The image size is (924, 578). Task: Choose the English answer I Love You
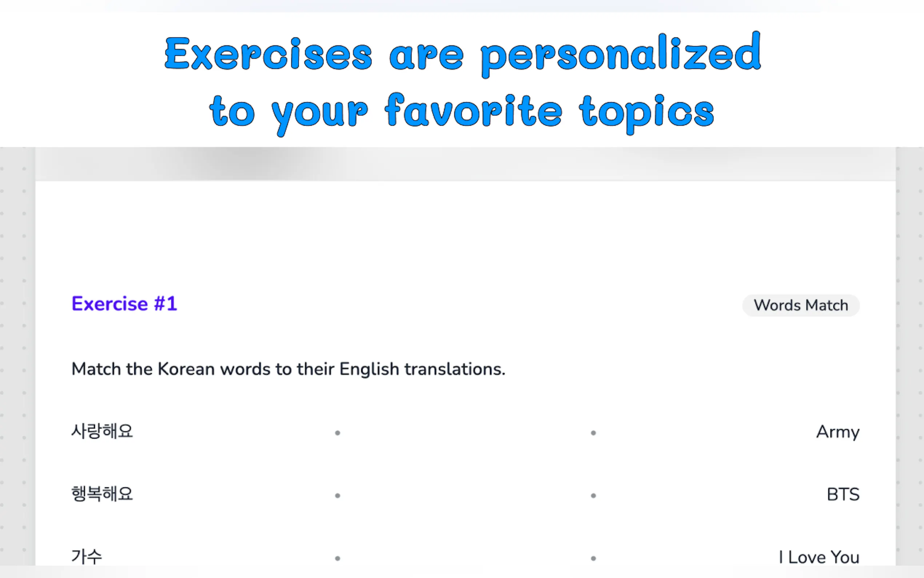tap(819, 557)
